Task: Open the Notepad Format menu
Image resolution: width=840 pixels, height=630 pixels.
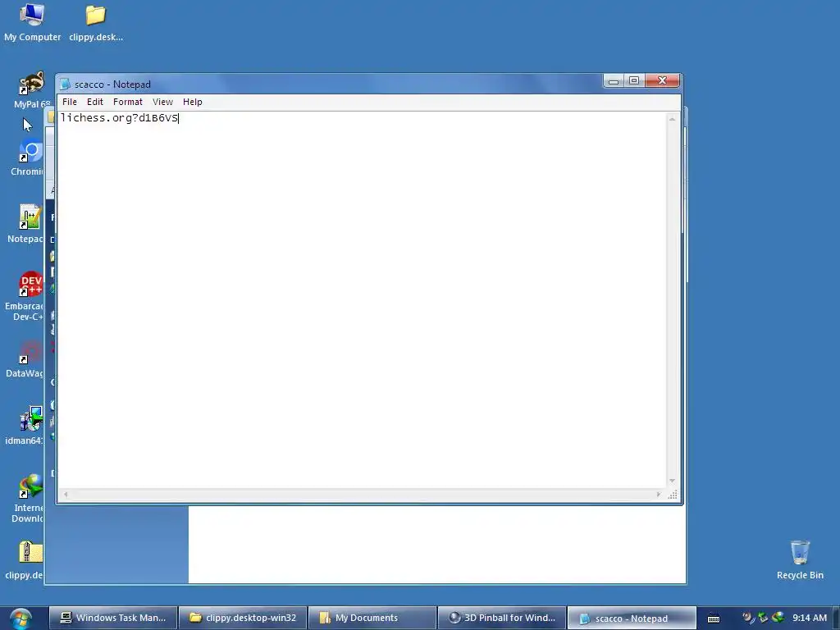Action: pyautogui.click(x=127, y=102)
